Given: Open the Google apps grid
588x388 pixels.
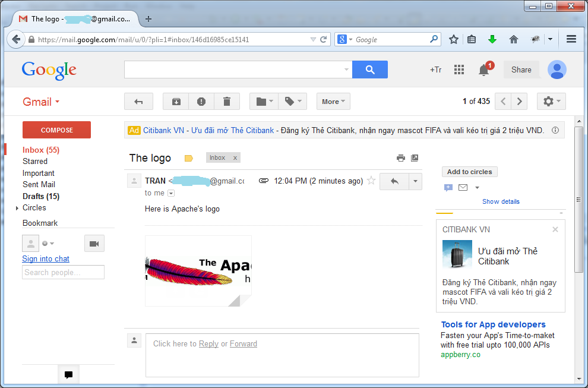Looking at the screenshot, I should tap(459, 70).
